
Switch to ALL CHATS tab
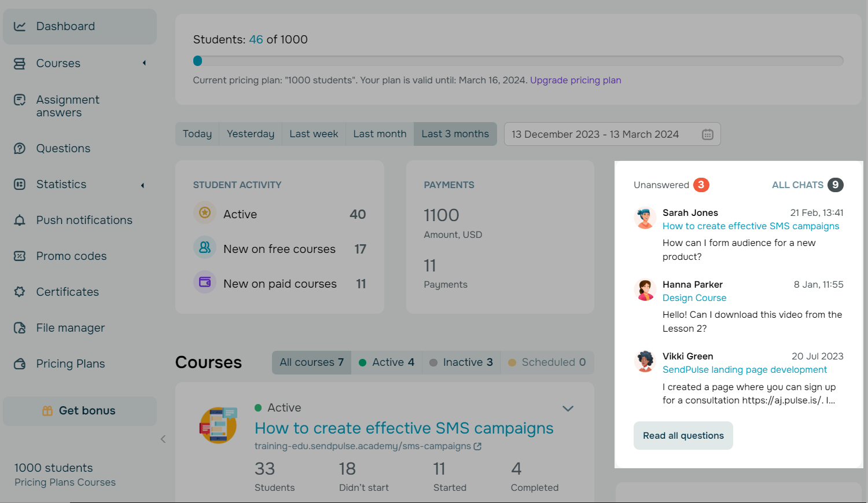coord(797,185)
